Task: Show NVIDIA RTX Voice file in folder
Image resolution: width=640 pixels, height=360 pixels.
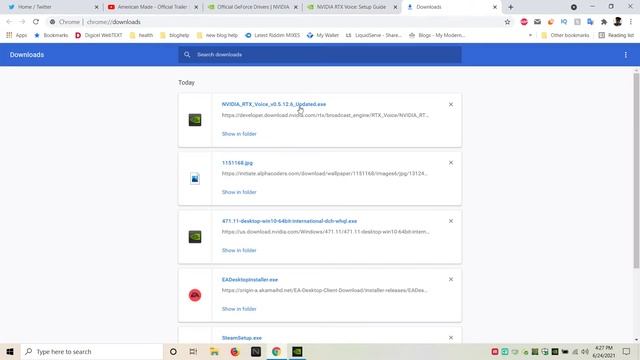Action: click(239, 133)
